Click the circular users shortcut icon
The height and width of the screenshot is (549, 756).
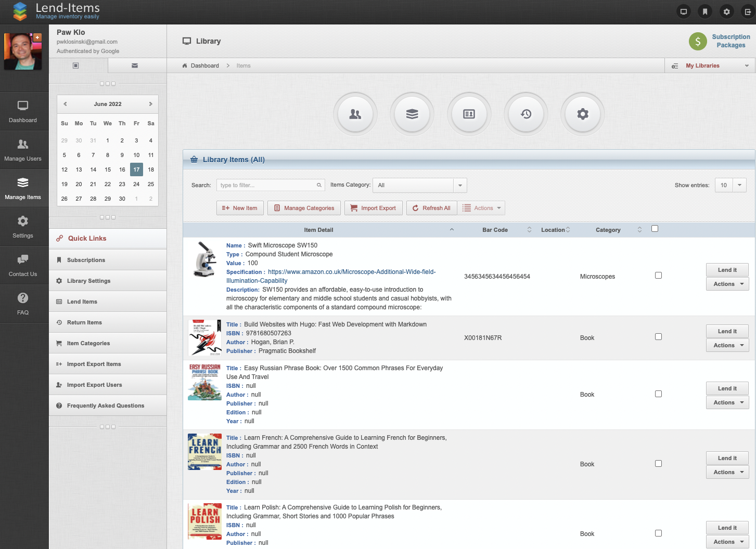pyautogui.click(x=355, y=114)
